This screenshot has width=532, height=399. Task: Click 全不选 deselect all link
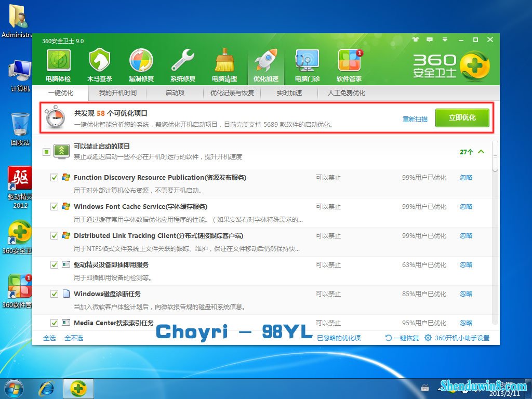[x=74, y=338]
